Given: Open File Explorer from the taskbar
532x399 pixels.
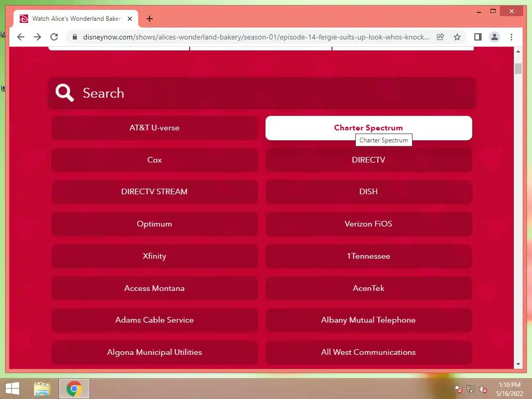Looking at the screenshot, I should (42, 389).
